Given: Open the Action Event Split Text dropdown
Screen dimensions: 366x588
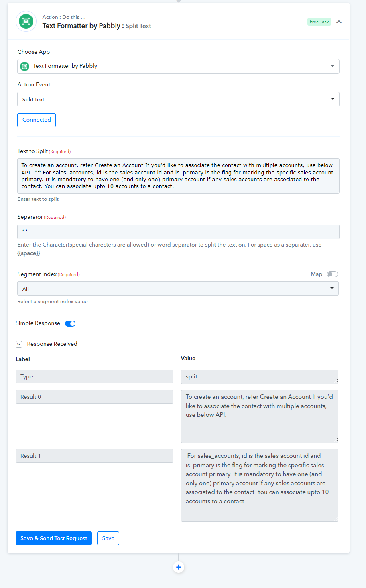Looking at the screenshot, I should point(178,99).
